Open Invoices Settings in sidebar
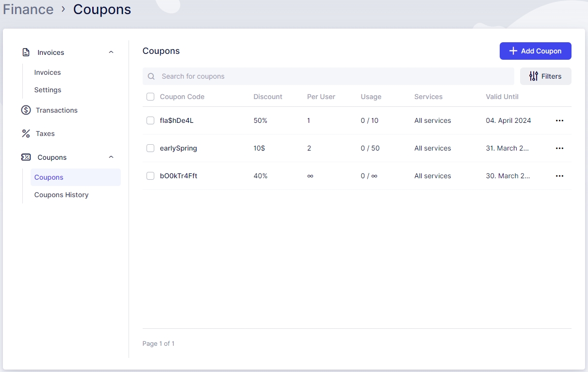This screenshot has width=588, height=372. pos(48,90)
